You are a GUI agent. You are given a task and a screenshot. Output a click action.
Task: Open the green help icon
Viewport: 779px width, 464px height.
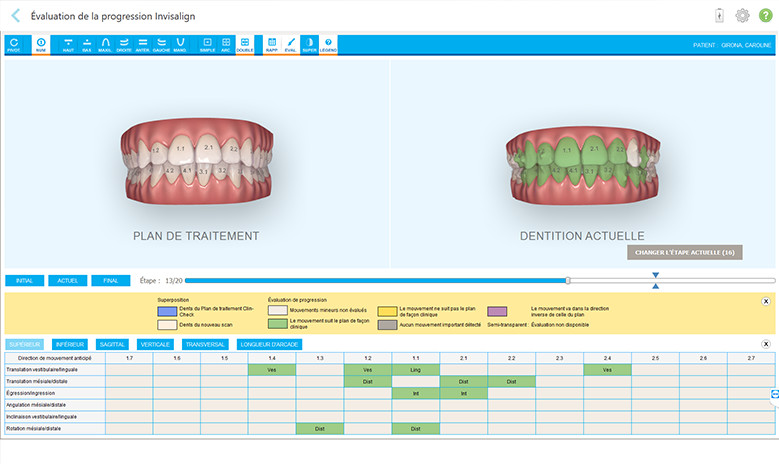pyautogui.click(x=766, y=15)
